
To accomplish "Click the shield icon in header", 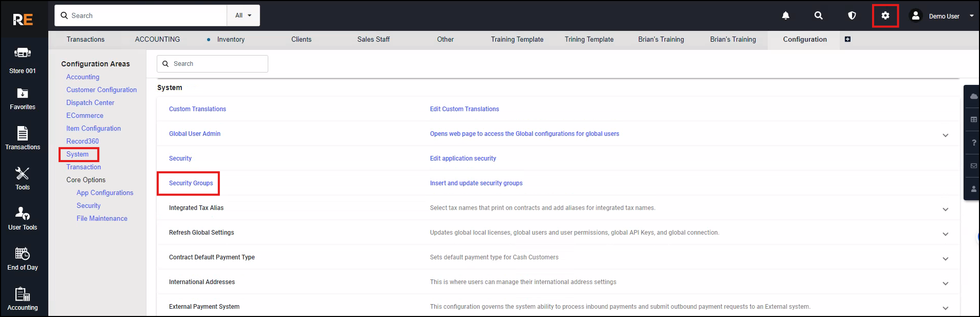I will coord(852,16).
